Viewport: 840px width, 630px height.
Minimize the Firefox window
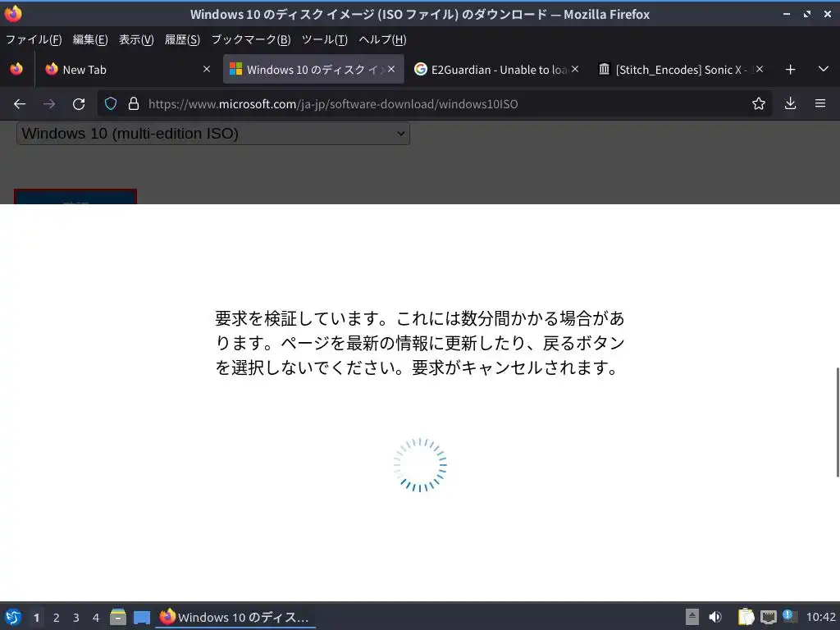coord(787,14)
